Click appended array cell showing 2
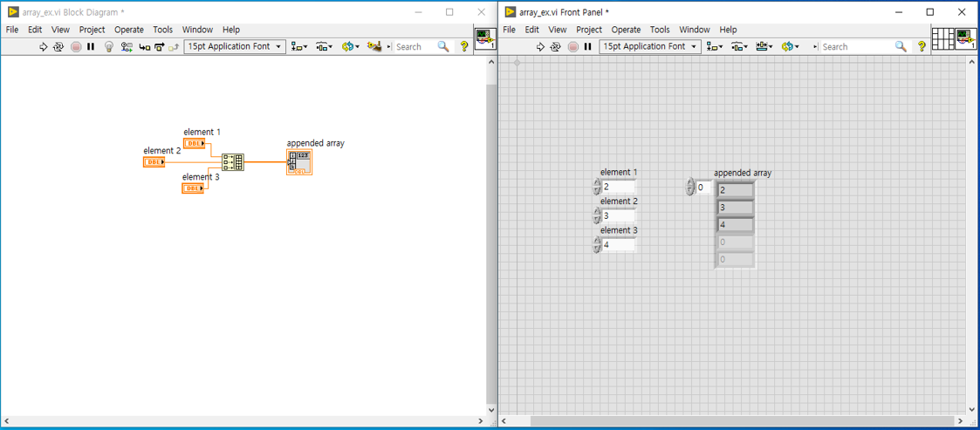Screen dimensions: 980x430 (x=735, y=190)
